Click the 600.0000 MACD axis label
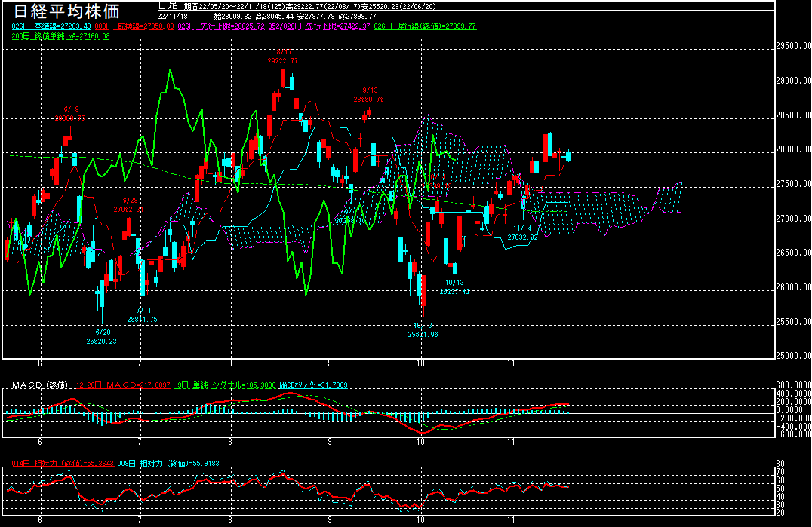This screenshot has height=527, width=812. click(793, 385)
